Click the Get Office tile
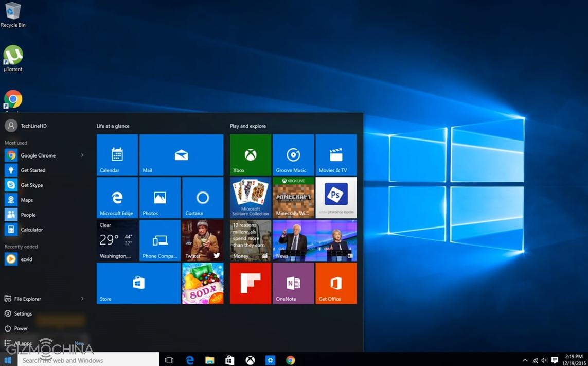The height and width of the screenshot is (366, 588). (x=336, y=283)
